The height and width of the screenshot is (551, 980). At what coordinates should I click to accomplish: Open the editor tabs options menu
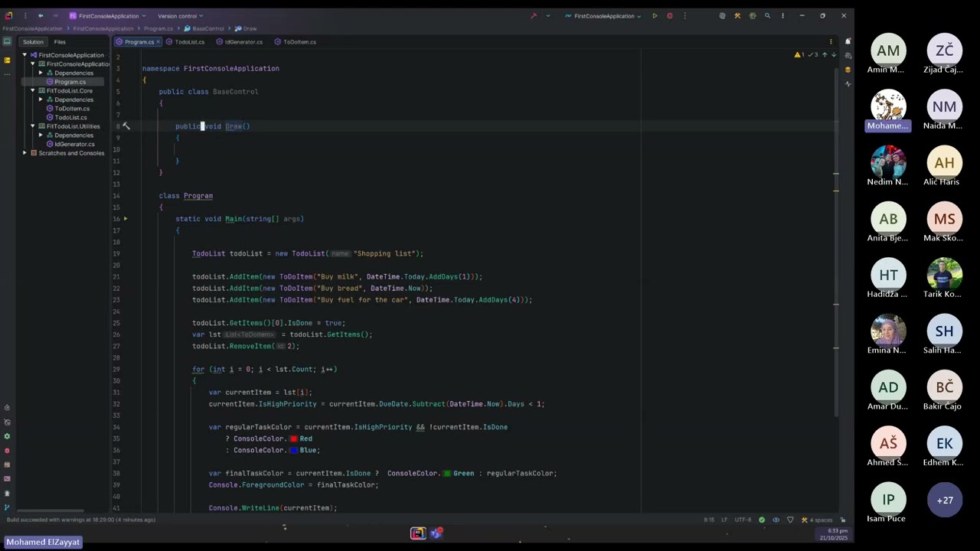[831, 42]
